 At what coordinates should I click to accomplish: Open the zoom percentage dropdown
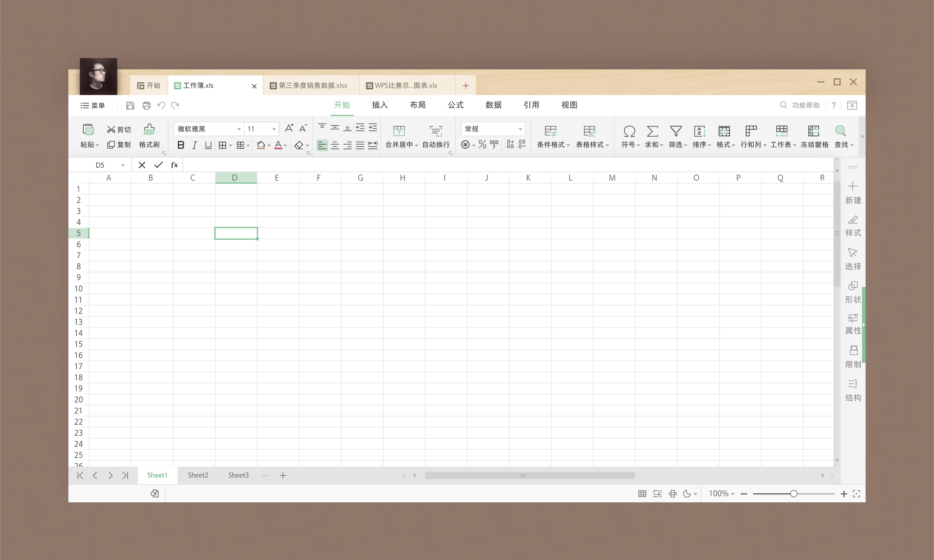point(722,494)
